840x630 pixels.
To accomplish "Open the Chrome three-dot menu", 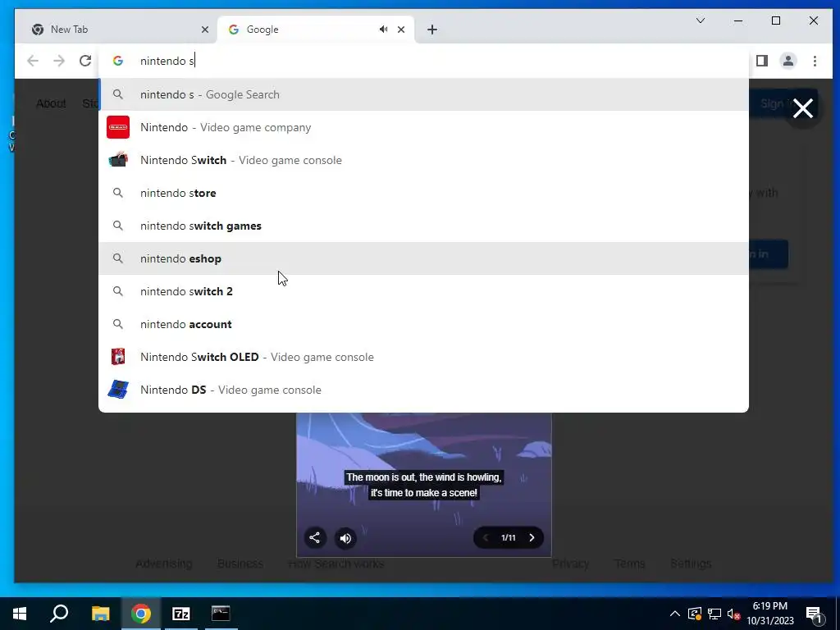I will coord(815,61).
